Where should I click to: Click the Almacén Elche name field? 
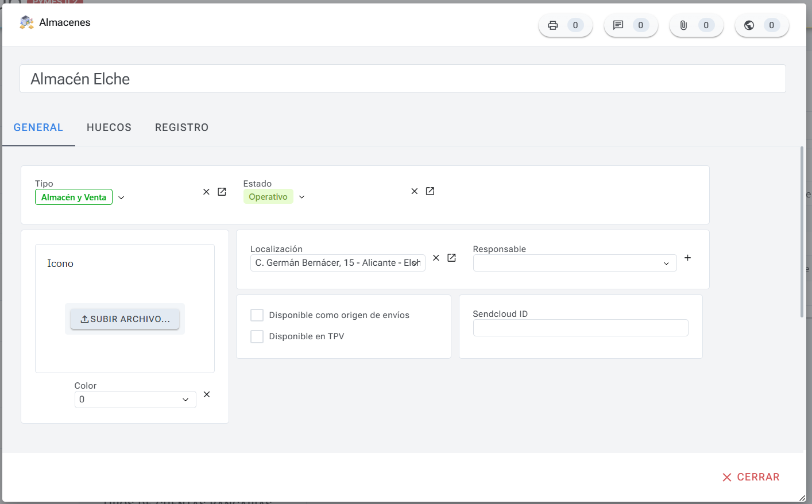(x=403, y=79)
